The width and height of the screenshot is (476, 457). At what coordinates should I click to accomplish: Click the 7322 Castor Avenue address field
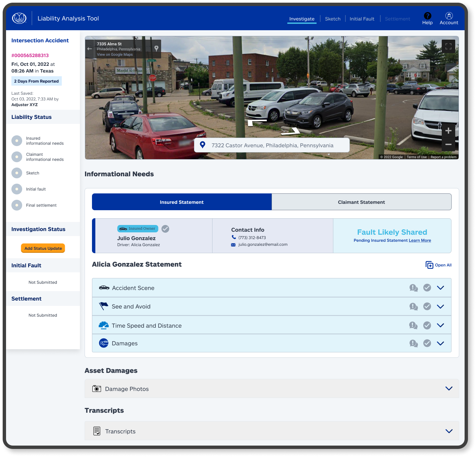click(272, 145)
